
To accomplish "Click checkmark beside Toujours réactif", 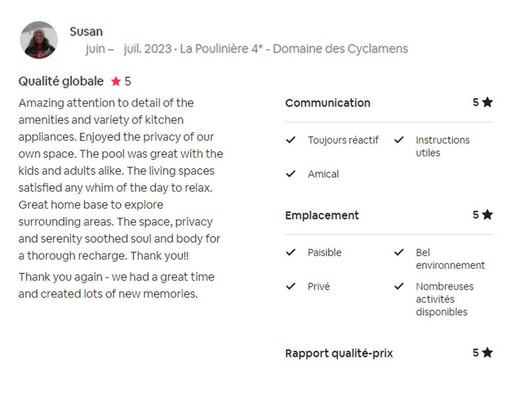I will [x=291, y=140].
